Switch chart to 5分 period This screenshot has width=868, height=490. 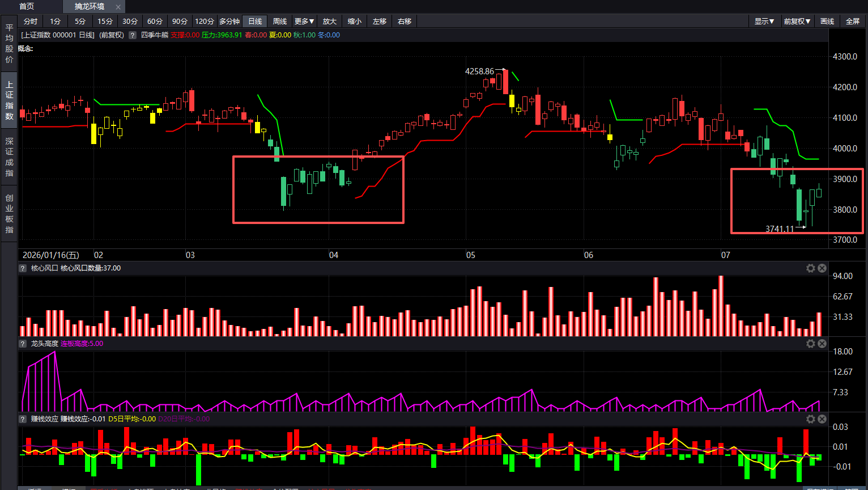pyautogui.click(x=80, y=21)
